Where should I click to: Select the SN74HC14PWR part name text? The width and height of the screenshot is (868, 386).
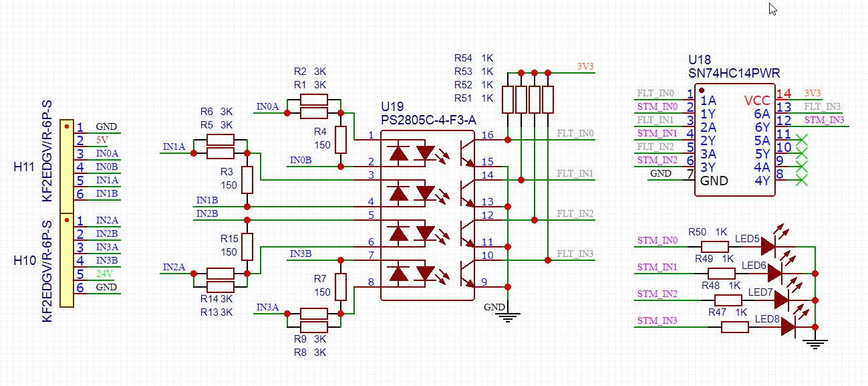[734, 72]
